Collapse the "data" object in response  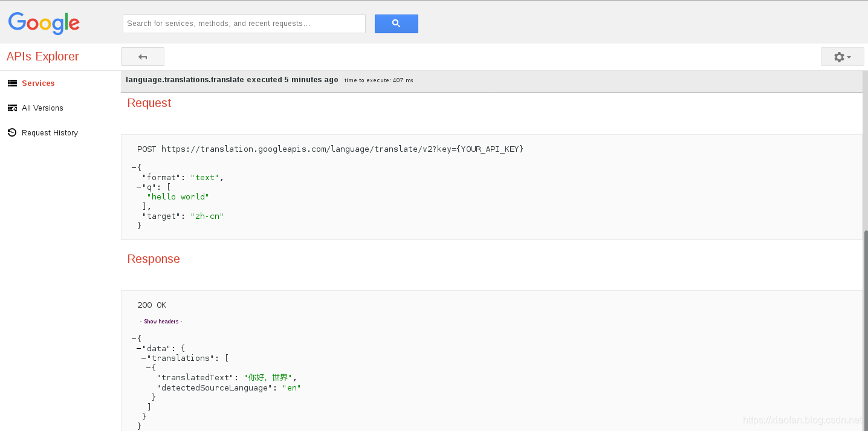(139, 348)
